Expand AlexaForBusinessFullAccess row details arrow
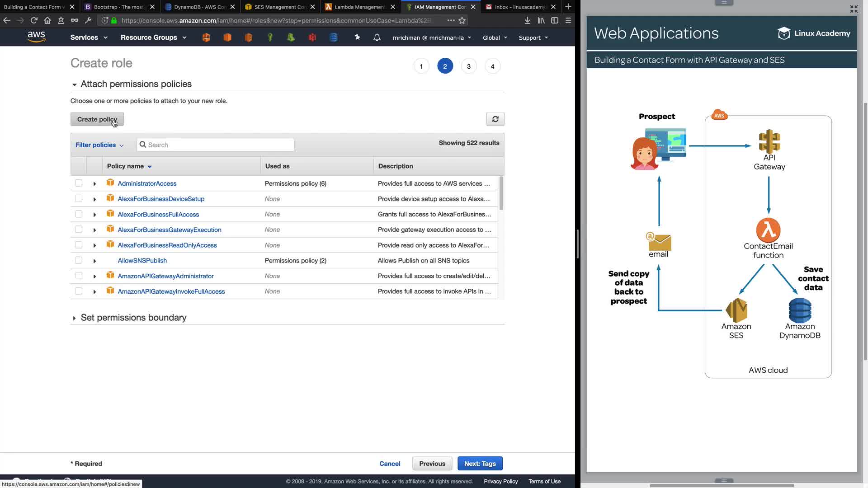This screenshot has height=488, width=868. (94, 215)
